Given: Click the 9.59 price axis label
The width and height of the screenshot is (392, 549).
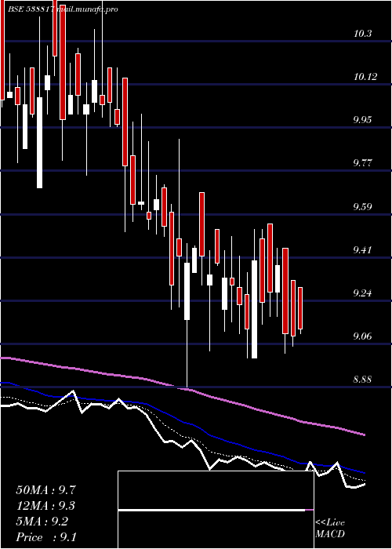Looking at the screenshot, I should click(x=362, y=206).
